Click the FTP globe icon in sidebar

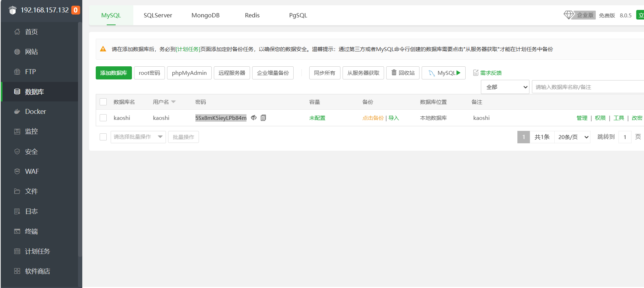17,72
